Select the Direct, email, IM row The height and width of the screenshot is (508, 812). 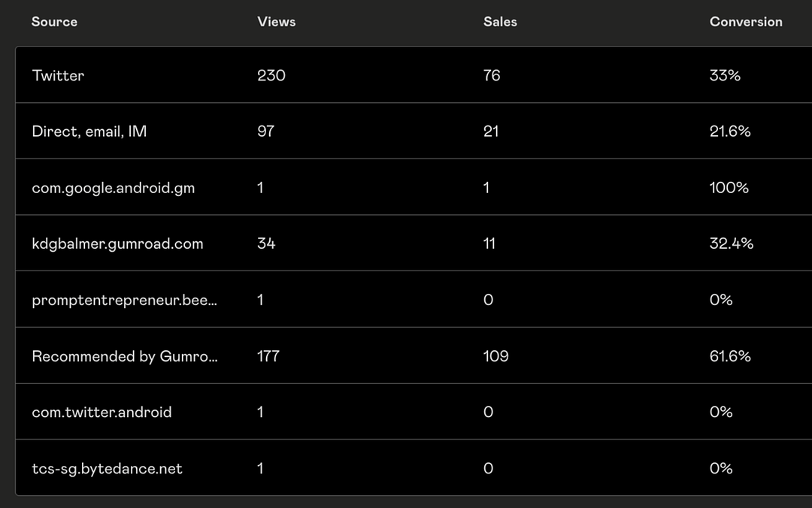coord(89,132)
